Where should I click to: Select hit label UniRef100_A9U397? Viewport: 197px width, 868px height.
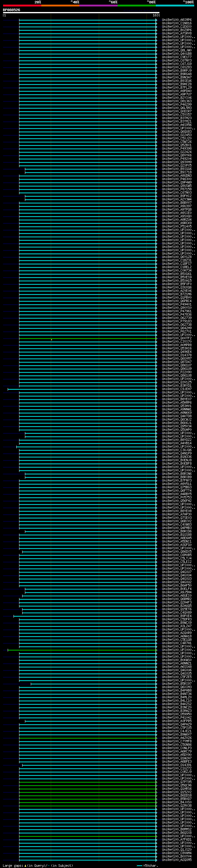(177, 206)
